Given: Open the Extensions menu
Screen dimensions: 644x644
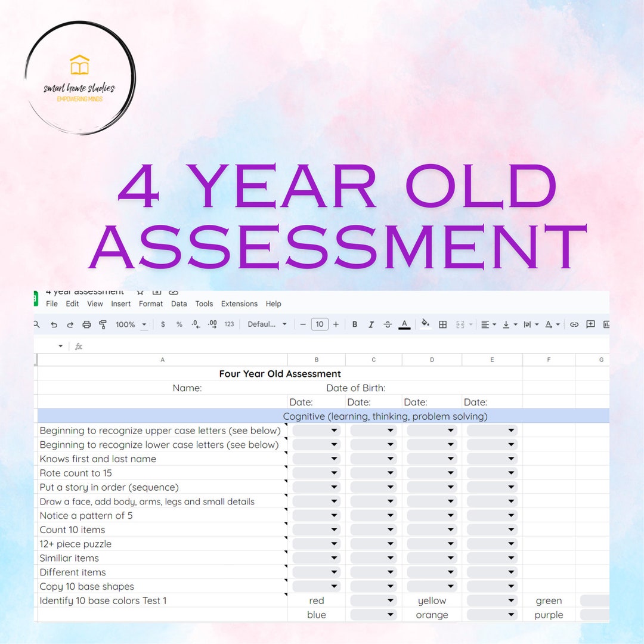Looking at the screenshot, I should click(239, 304).
